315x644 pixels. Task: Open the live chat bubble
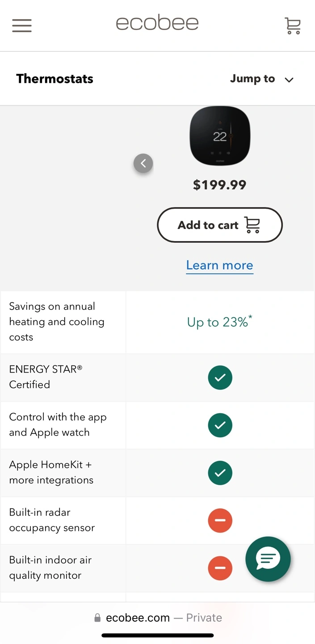[x=268, y=559]
